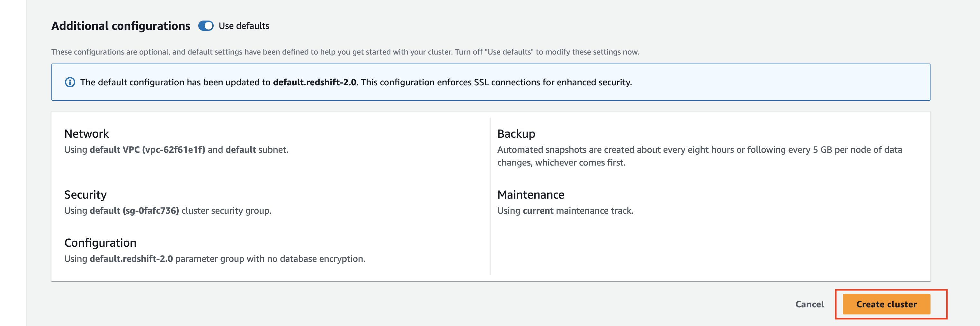This screenshot has width=980, height=326.
Task: Click the Backup section heading
Action: (516, 134)
